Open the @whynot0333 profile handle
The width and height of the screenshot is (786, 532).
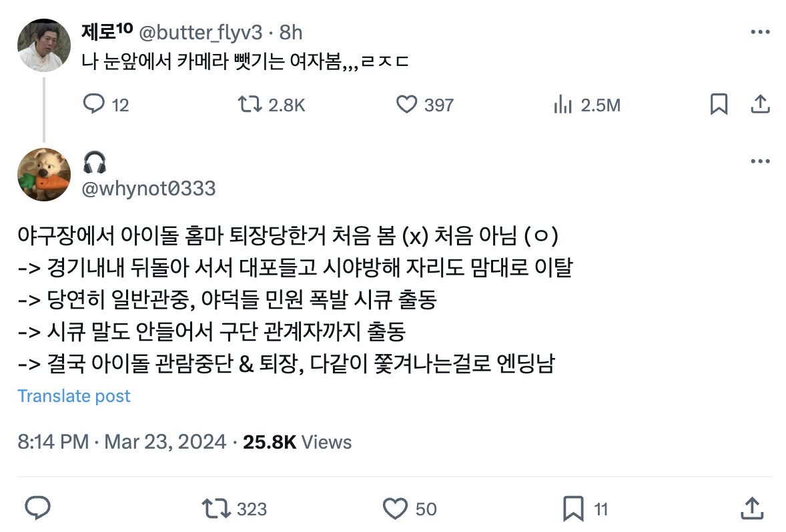pos(148,189)
